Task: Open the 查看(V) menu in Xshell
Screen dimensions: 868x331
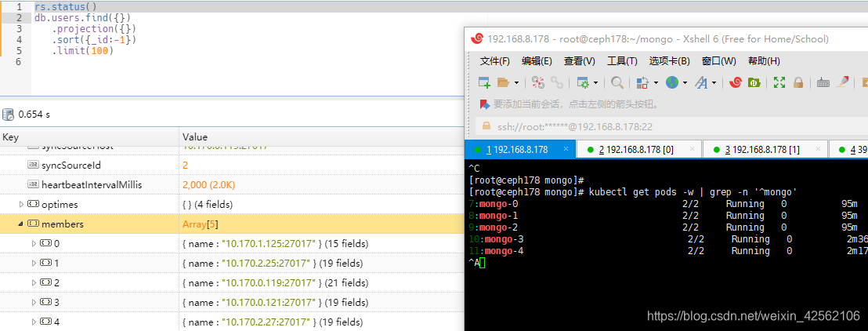Action: [x=580, y=61]
